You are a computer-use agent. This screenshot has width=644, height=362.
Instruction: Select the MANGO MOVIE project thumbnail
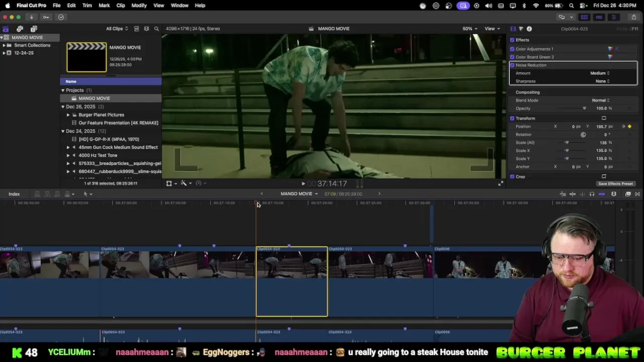point(87,57)
